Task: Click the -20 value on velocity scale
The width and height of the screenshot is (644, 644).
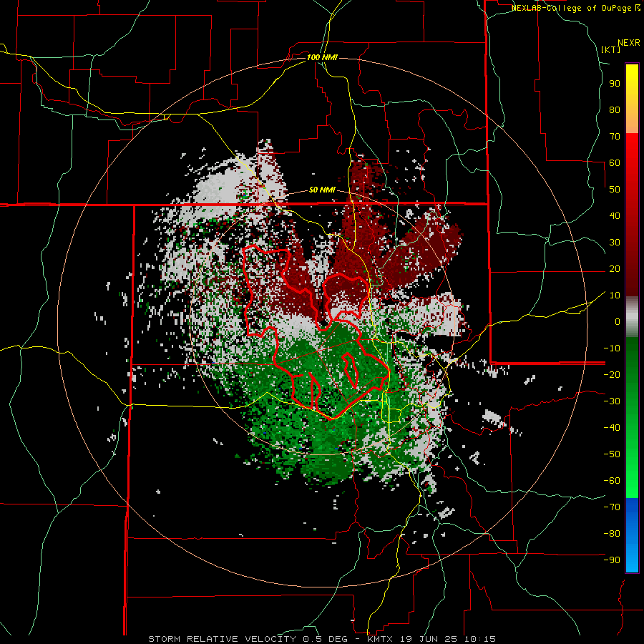Action: coord(612,374)
